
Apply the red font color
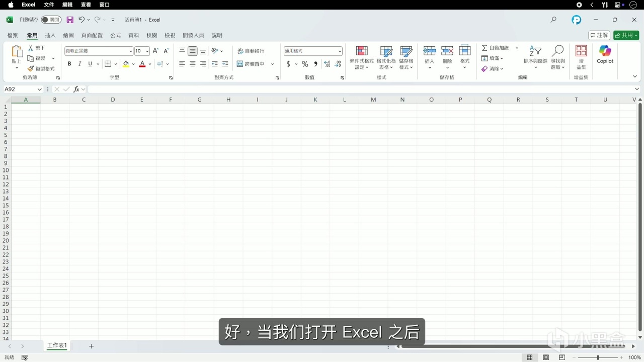tap(142, 64)
